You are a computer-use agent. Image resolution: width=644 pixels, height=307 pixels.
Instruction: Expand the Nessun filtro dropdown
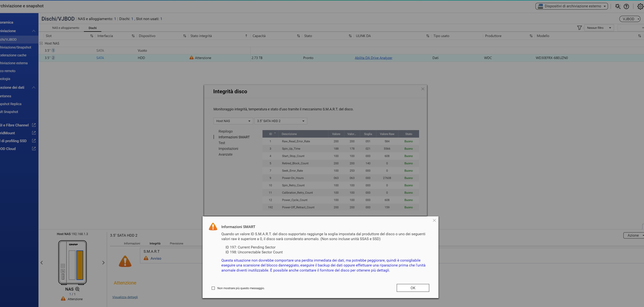(599, 28)
